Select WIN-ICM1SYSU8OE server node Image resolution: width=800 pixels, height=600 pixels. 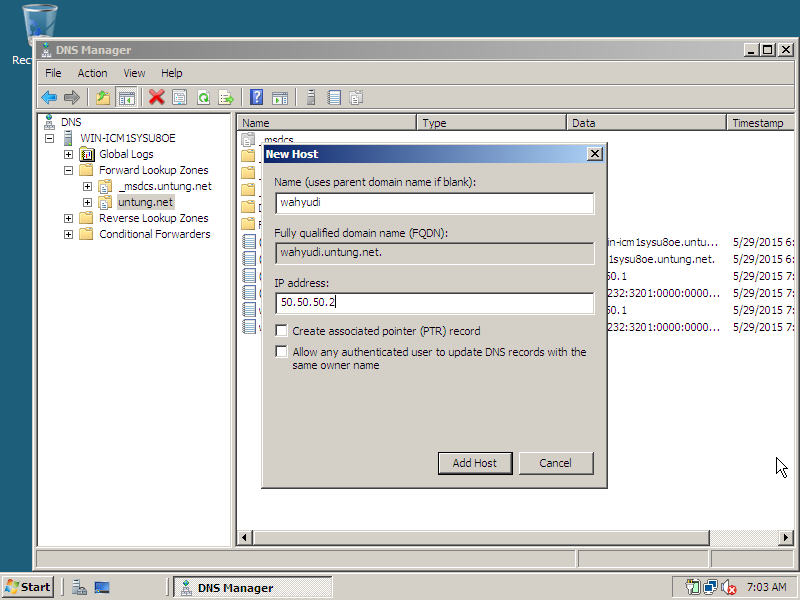click(128, 138)
